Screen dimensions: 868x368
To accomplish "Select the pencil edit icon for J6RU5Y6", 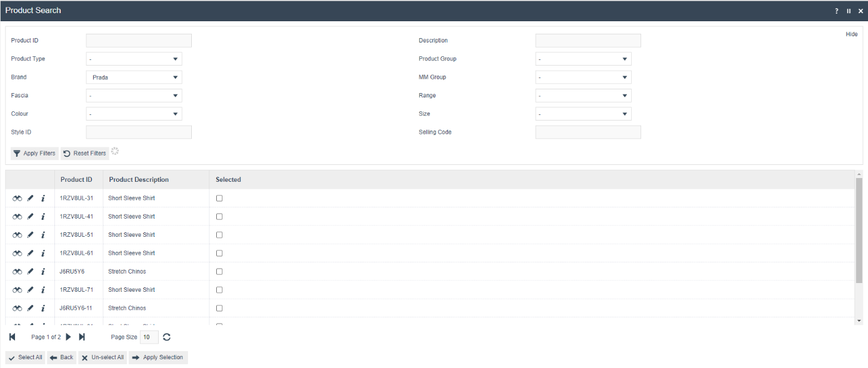I will click(x=29, y=271).
